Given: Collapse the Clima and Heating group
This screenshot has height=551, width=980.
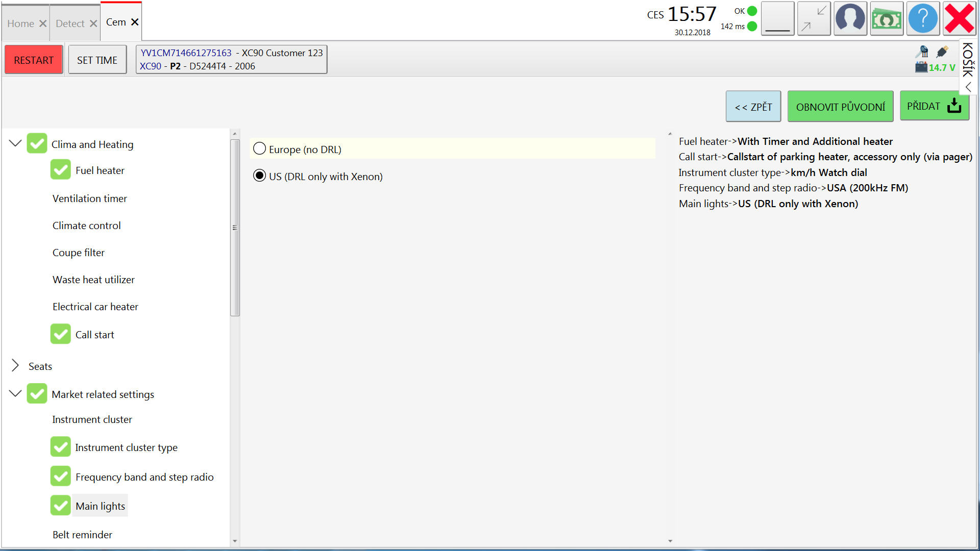Looking at the screenshot, I should pos(15,143).
